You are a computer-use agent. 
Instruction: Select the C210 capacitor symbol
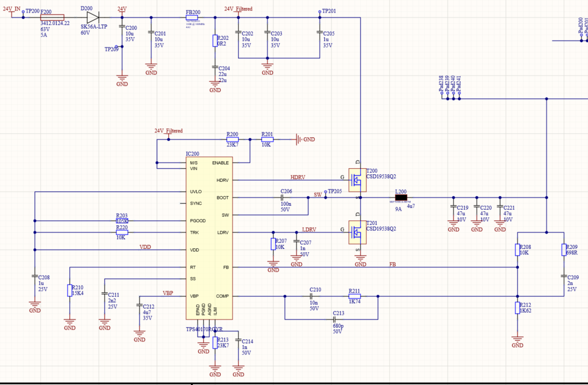point(311,296)
